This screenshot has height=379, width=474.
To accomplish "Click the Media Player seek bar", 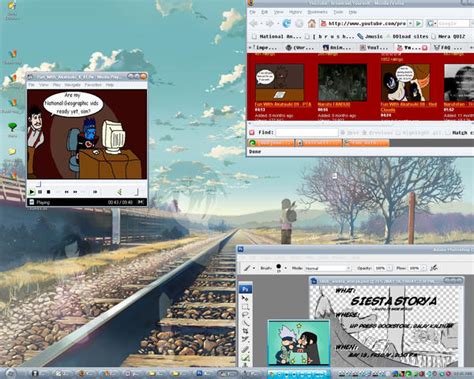I will 87,184.
